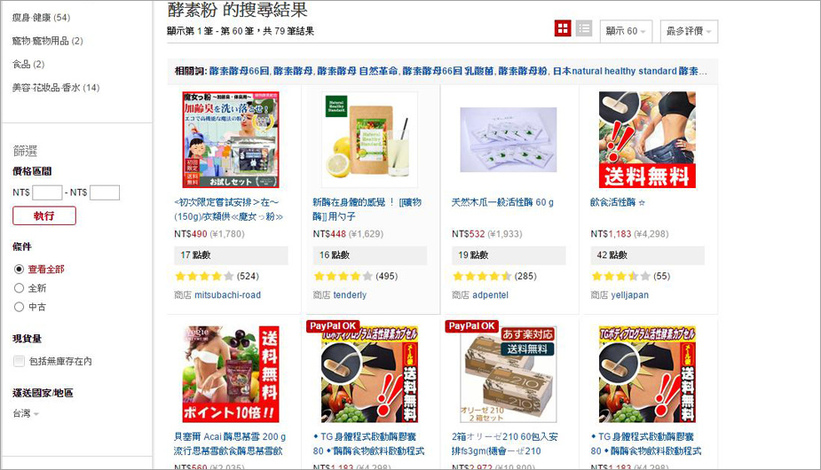This screenshot has width=821, height=470.
Task: Open Natural Healthy Standard pouch product image
Action: [x=370, y=140]
